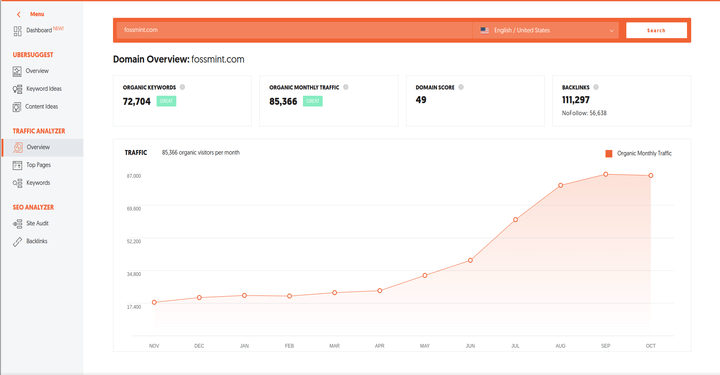Click '85,366 organic visitors per month' text

coord(201,153)
